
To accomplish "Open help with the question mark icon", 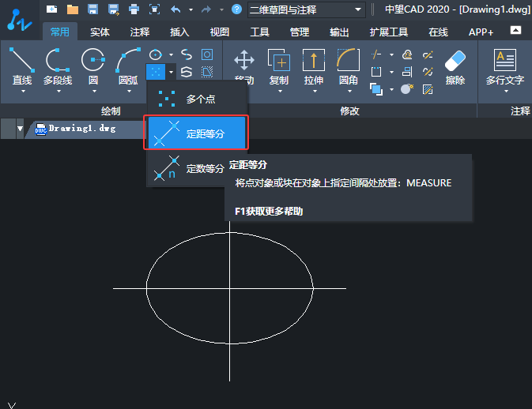I will (236, 9).
